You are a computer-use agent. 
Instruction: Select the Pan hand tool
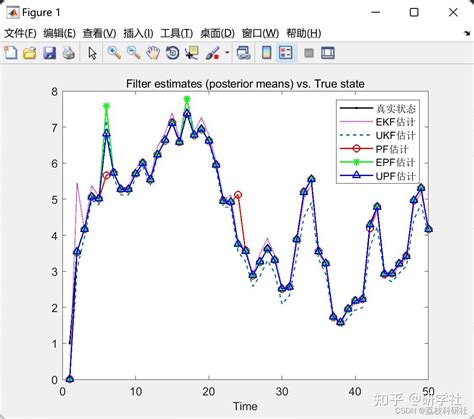point(153,53)
